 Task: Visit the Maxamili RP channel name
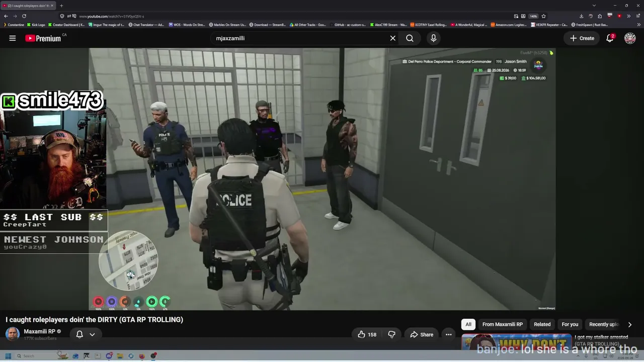pos(39,331)
